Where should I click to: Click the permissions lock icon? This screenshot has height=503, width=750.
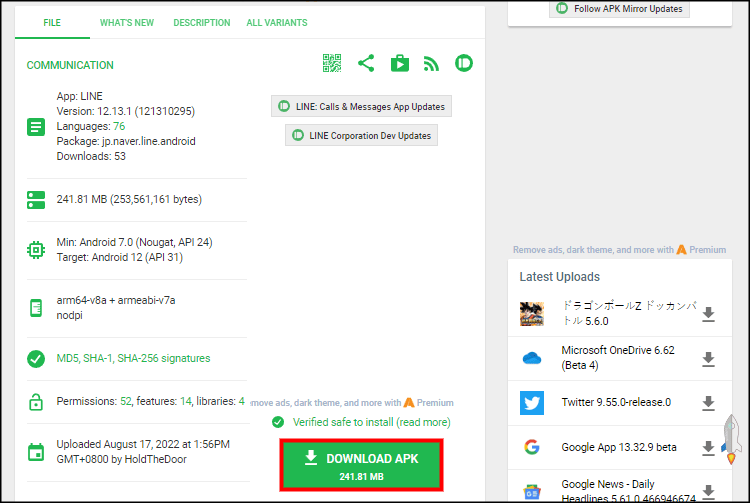(x=36, y=402)
